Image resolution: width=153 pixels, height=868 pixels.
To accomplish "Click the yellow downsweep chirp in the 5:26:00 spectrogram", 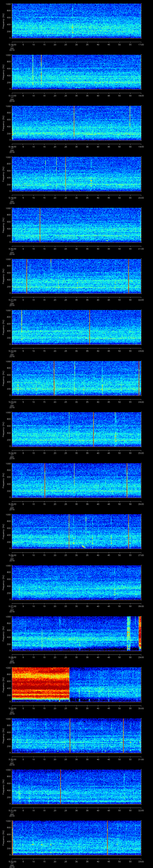I will tap(83, 546).
